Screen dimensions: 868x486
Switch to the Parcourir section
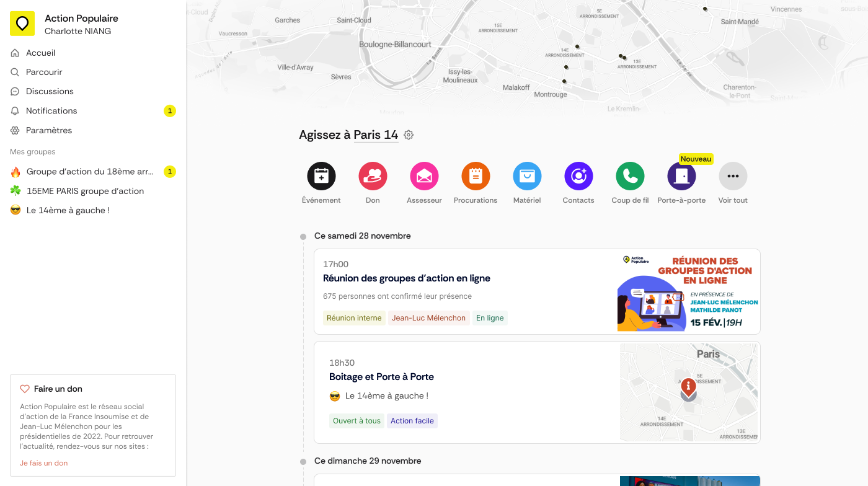tap(43, 72)
